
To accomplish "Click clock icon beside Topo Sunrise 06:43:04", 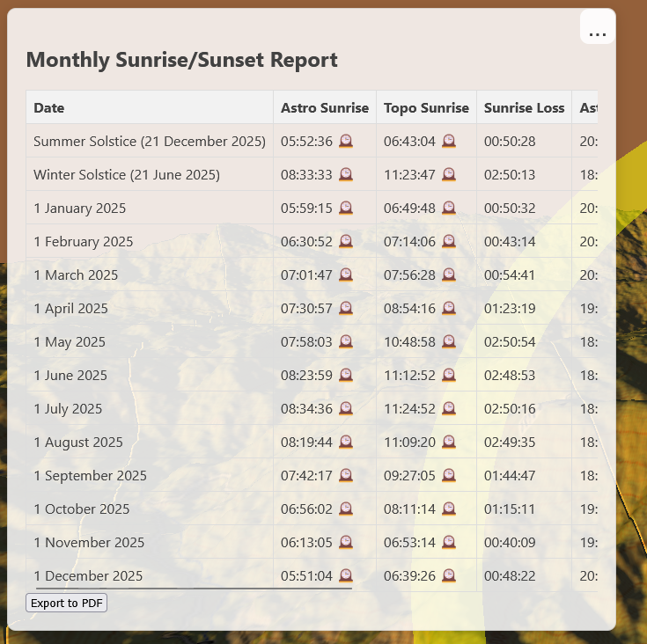I will 449,141.
